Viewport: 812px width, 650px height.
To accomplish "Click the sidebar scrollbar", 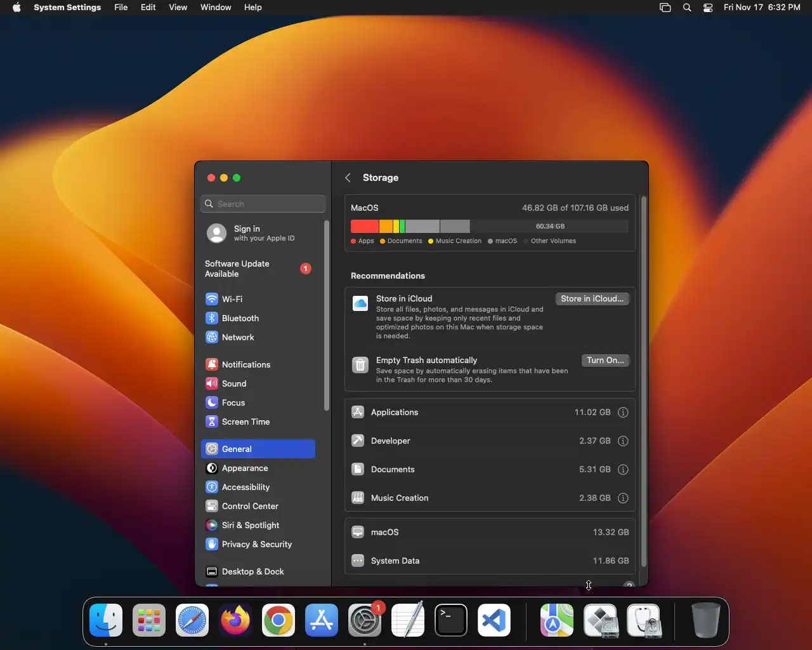I will tap(327, 315).
